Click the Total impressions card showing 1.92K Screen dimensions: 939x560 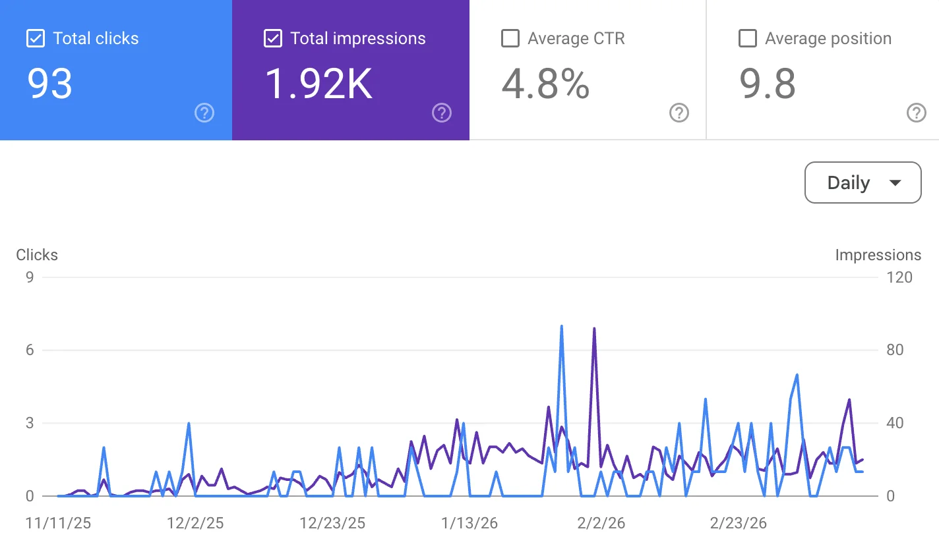[351, 69]
